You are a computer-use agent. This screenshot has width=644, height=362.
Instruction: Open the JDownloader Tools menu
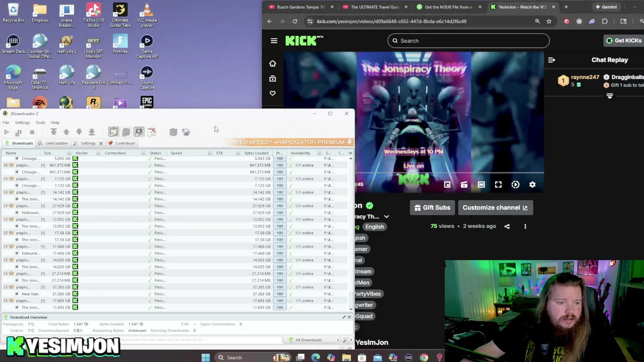[x=40, y=123]
